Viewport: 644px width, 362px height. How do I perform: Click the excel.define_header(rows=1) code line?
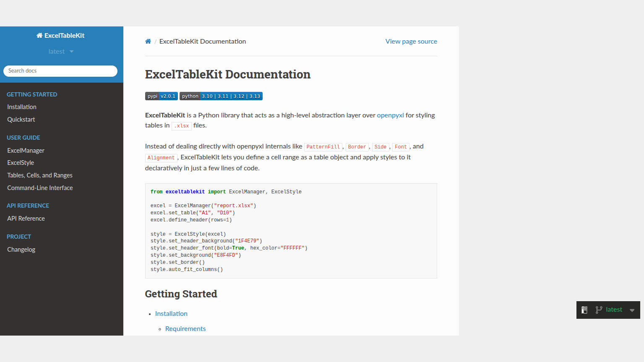[191, 220]
